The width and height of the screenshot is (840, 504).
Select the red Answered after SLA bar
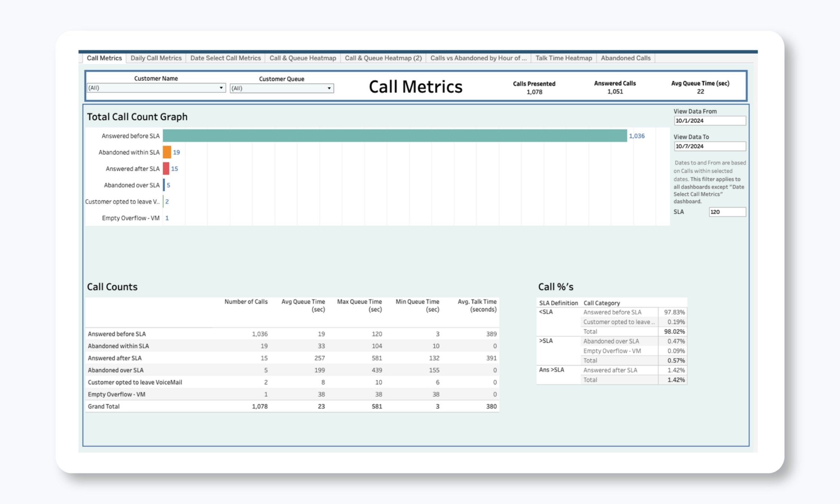pos(166,169)
